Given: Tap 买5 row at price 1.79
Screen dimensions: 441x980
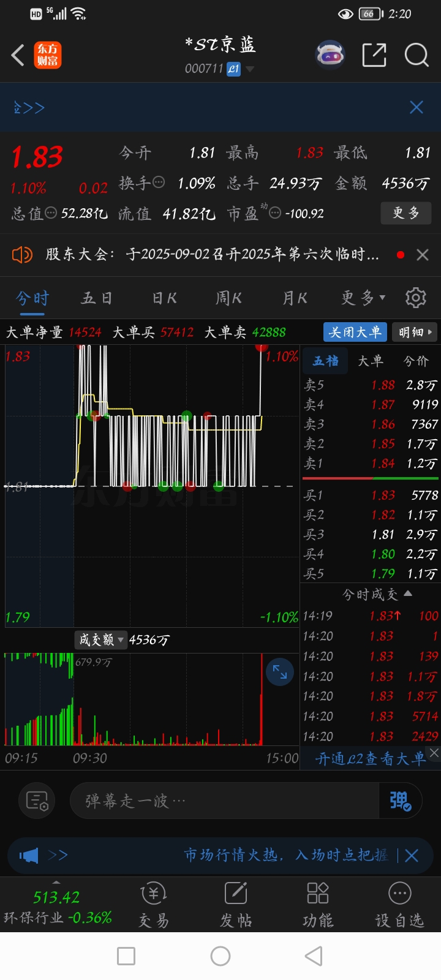Looking at the screenshot, I should 371,573.
